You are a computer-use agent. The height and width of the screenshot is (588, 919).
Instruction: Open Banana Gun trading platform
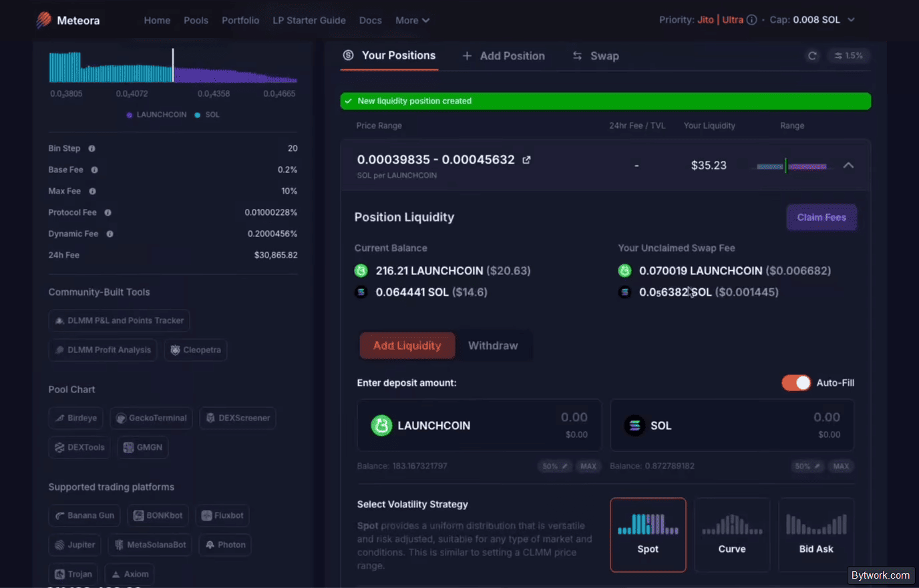click(84, 515)
